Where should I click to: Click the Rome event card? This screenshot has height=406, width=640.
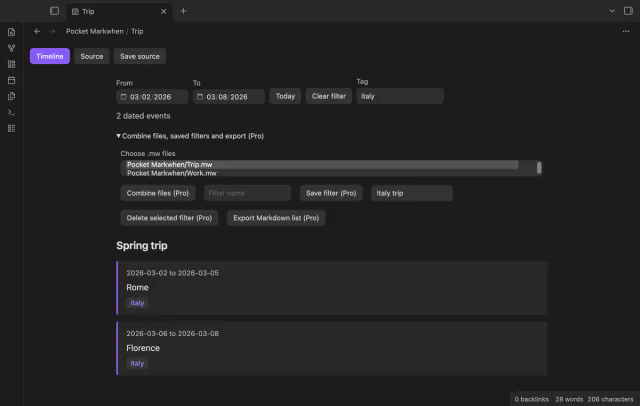coord(332,288)
